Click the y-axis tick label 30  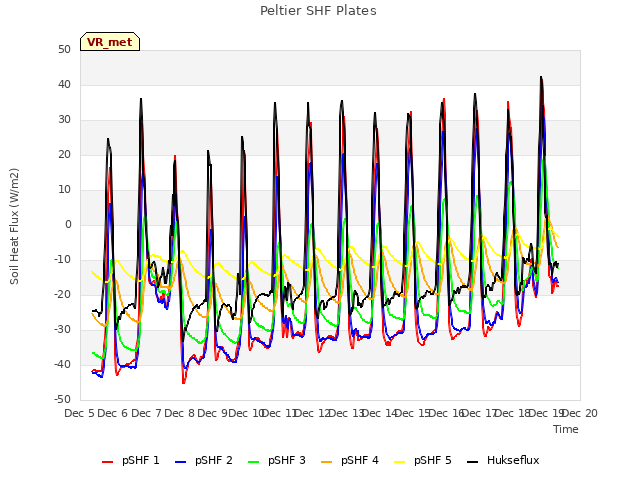click(64, 120)
